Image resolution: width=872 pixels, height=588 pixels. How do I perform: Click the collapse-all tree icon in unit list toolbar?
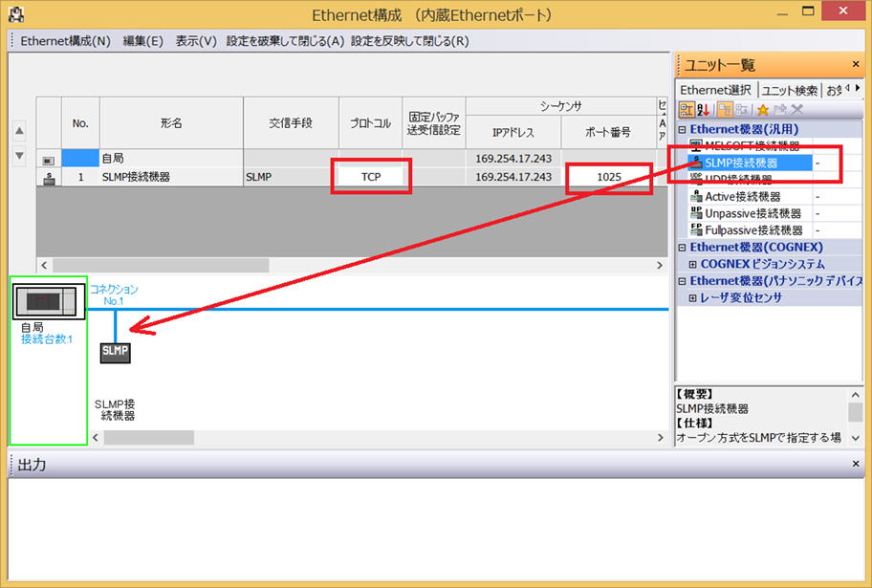[x=742, y=110]
